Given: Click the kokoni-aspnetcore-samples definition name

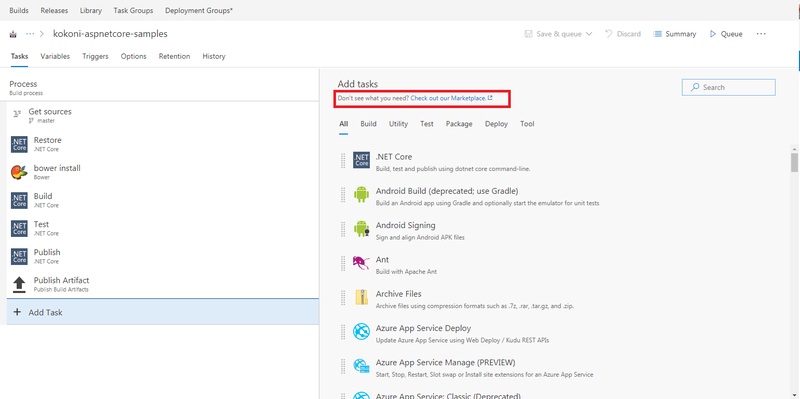Looking at the screenshot, I should (110, 34).
